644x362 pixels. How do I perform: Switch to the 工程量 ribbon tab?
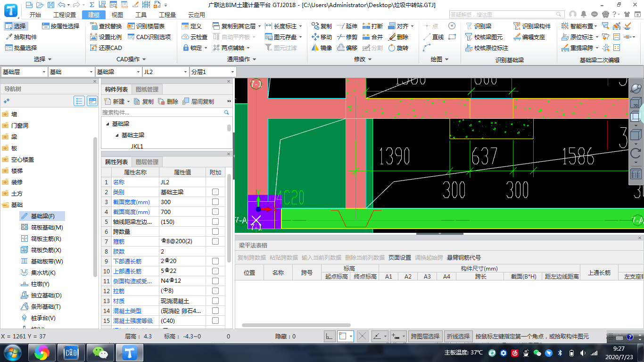(167, 15)
